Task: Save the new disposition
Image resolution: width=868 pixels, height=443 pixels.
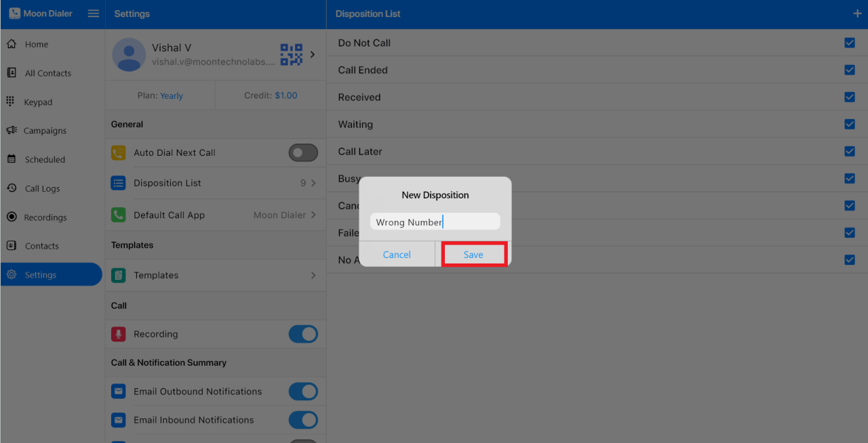Action: coord(473,255)
